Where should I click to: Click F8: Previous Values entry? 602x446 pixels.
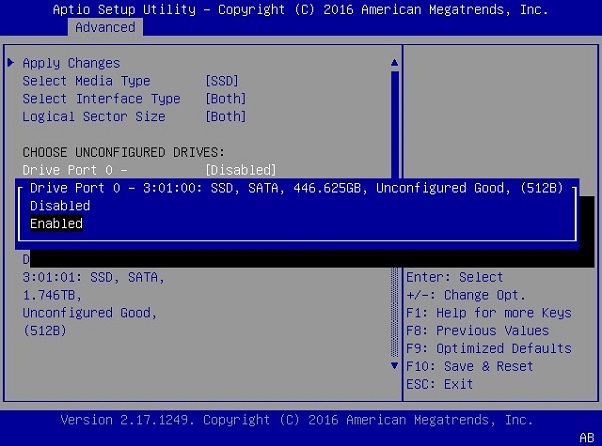pyautogui.click(x=477, y=331)
